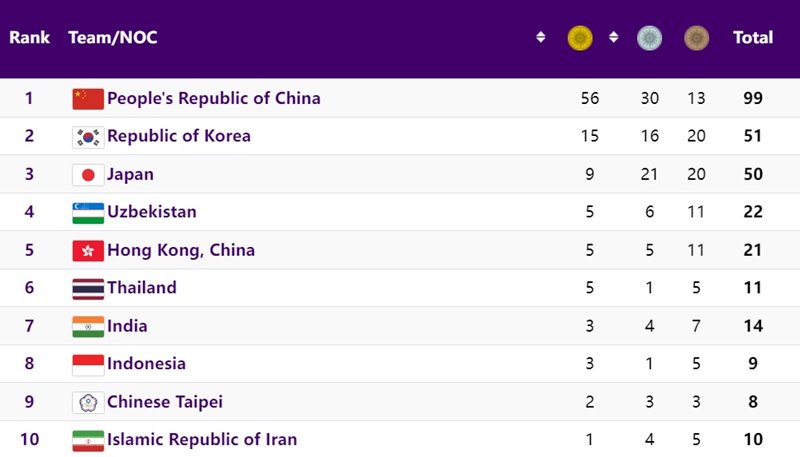Click the Uzbekistan flag icon
The width and height of the screenshot is (800, 457).
pyautogui.click(x=88, y=212)
